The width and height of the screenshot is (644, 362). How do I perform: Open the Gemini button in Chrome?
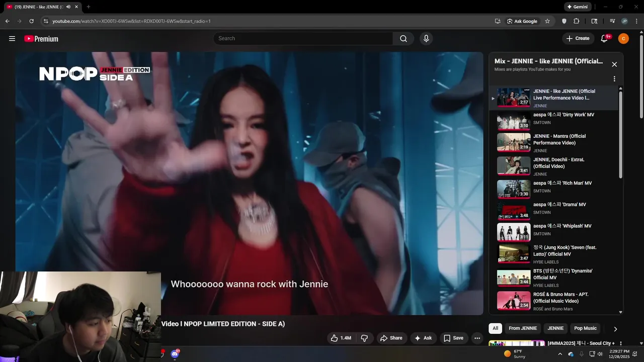577,7
